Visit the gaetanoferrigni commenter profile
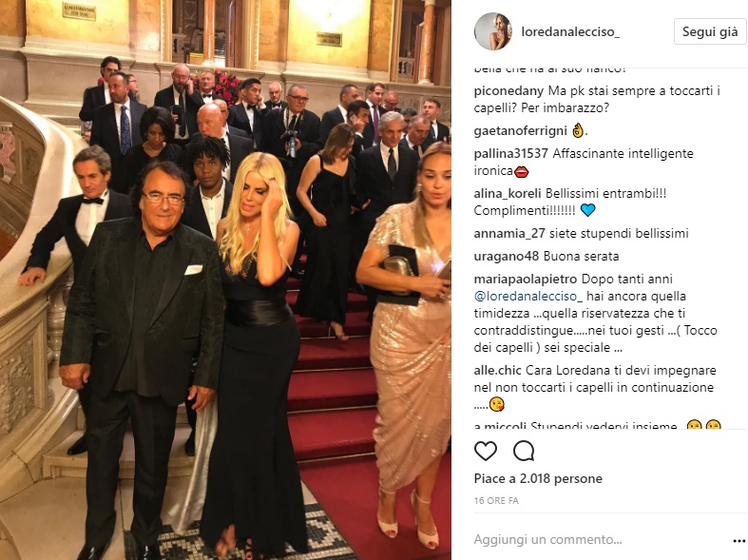 pos(521,130)
